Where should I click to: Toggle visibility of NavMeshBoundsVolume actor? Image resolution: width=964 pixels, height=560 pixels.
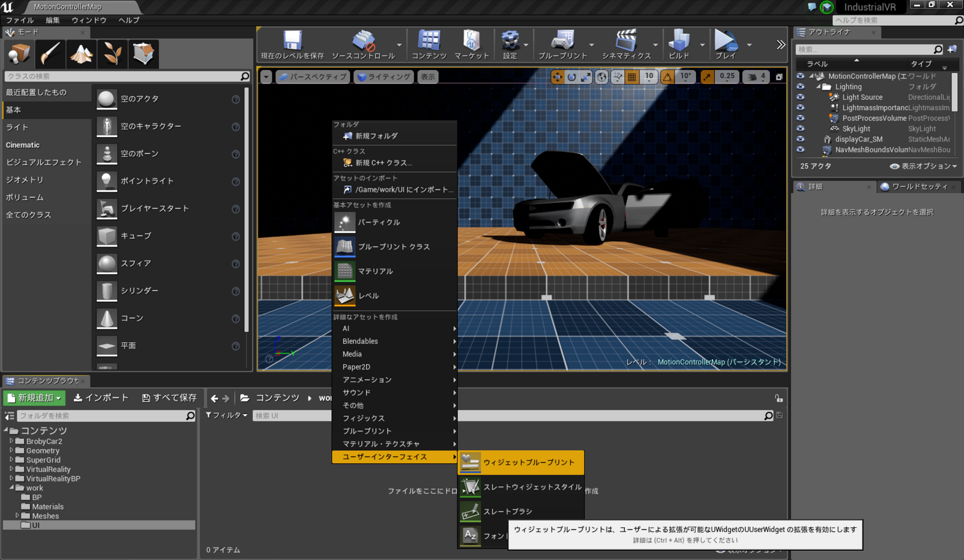[801, 150]
